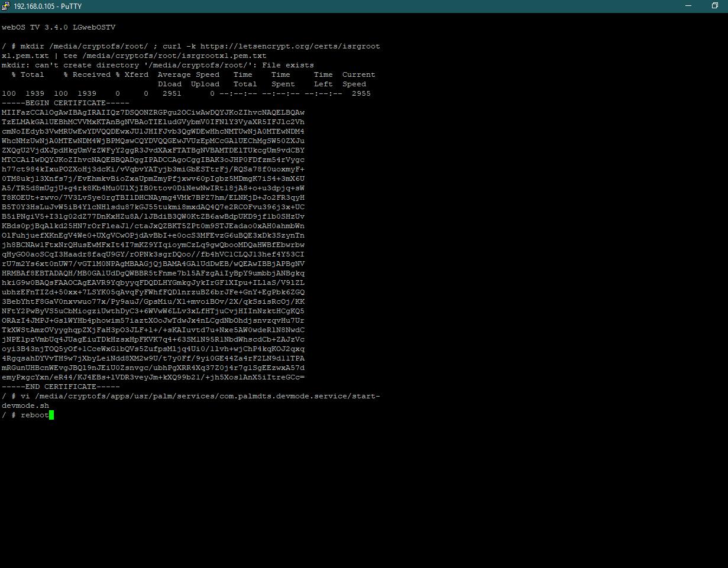Image resolution: width=728 pixels, height=568 pixels.
Task: Click the certificate line starting MIIFazCCA1Og
Action: tap(153, 112)
